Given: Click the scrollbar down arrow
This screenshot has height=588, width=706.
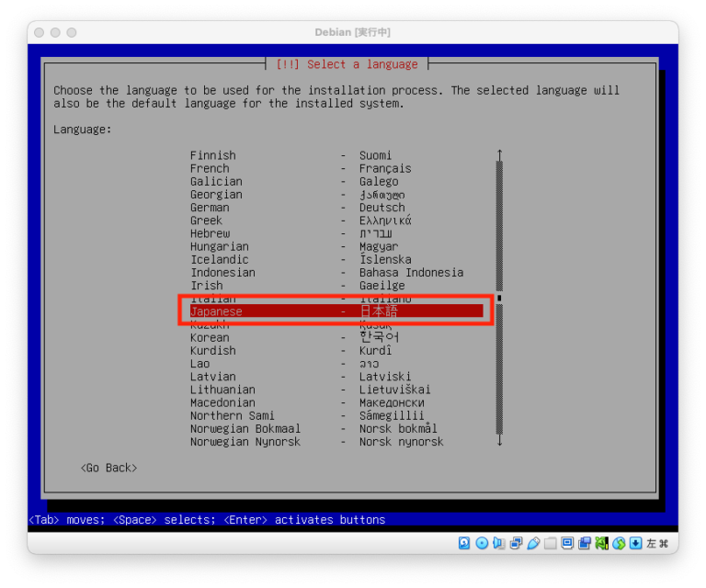Looking at the screenshot, I should [499, 442].
